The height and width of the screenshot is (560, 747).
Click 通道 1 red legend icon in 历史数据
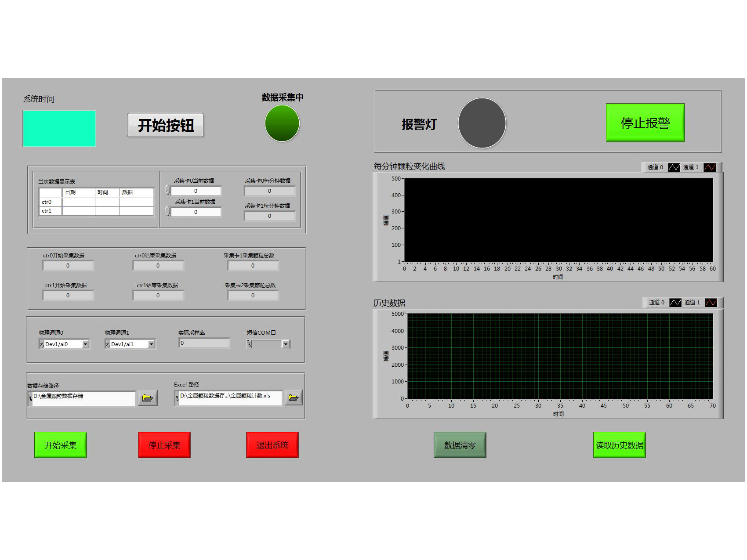pos(711,303)
